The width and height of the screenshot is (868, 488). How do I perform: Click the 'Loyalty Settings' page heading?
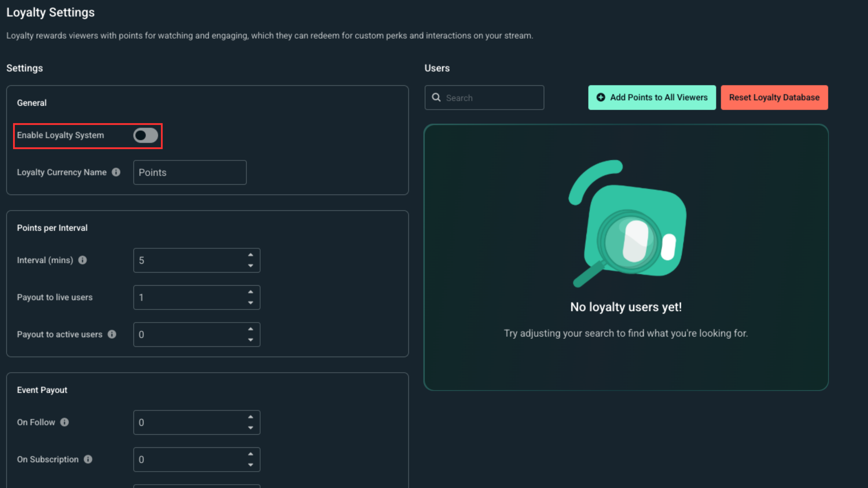tap(51, 13)
